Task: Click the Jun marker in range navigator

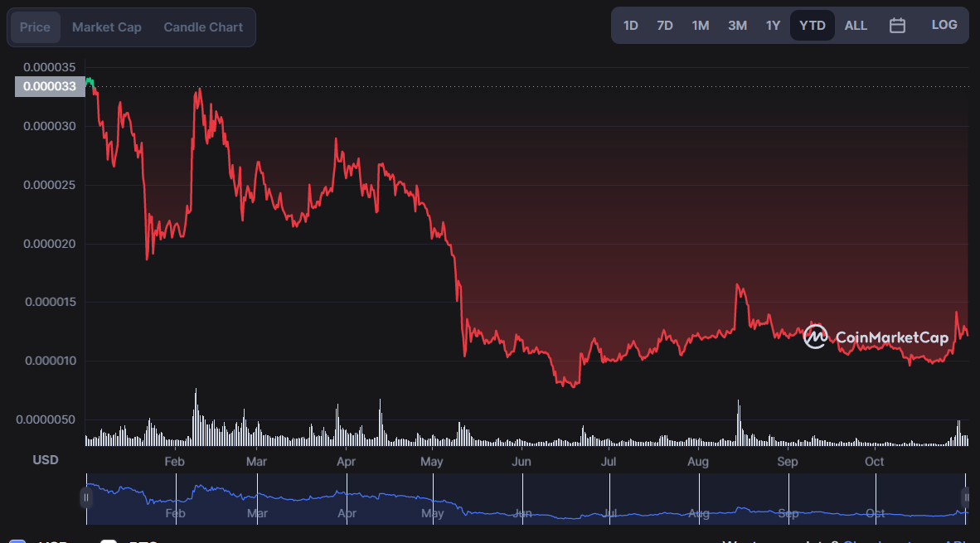Action: (x=522, y=513)
